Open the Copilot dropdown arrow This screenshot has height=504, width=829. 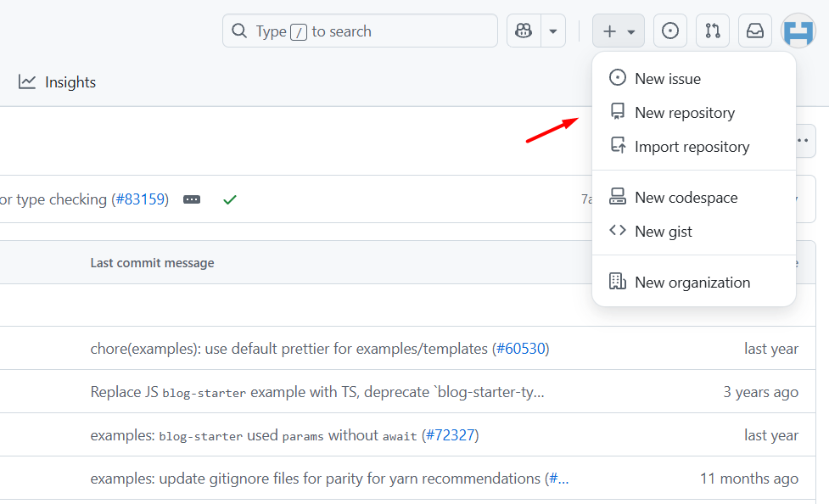click(553, 31)
